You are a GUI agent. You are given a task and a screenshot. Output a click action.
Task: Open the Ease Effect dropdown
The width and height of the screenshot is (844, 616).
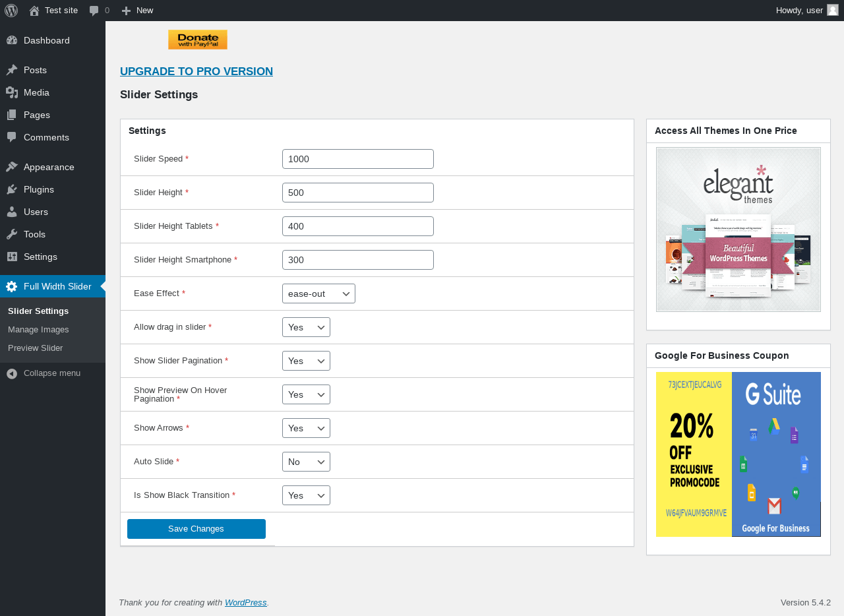pyautogui.click(x=318, y=293)
